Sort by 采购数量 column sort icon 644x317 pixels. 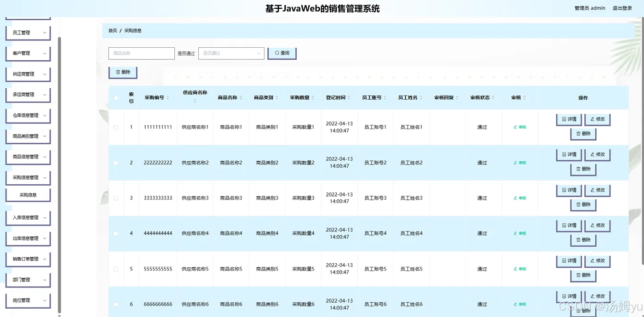[313, 98]
